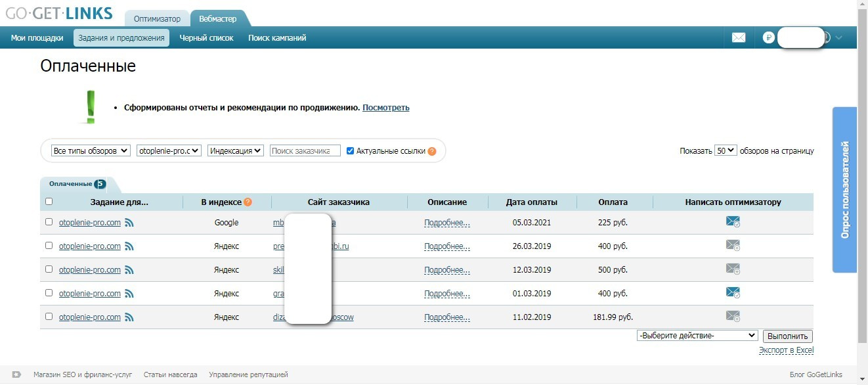Image resolution: width=868 pixels, height=385 pixels.
Task: Toggle the 'Актуальные ссылки' checkbox
Action: pyautogui.click(x=350, y=150)
